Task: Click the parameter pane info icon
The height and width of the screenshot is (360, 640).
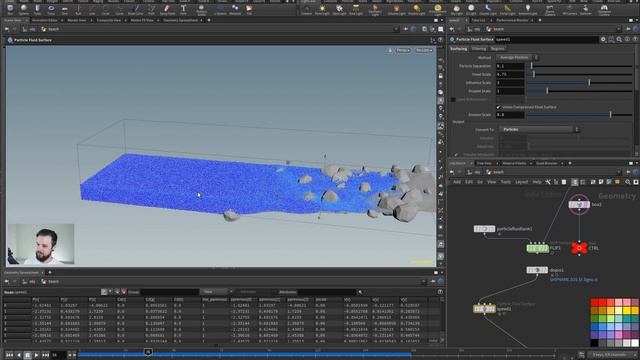Action: (627, 40)
